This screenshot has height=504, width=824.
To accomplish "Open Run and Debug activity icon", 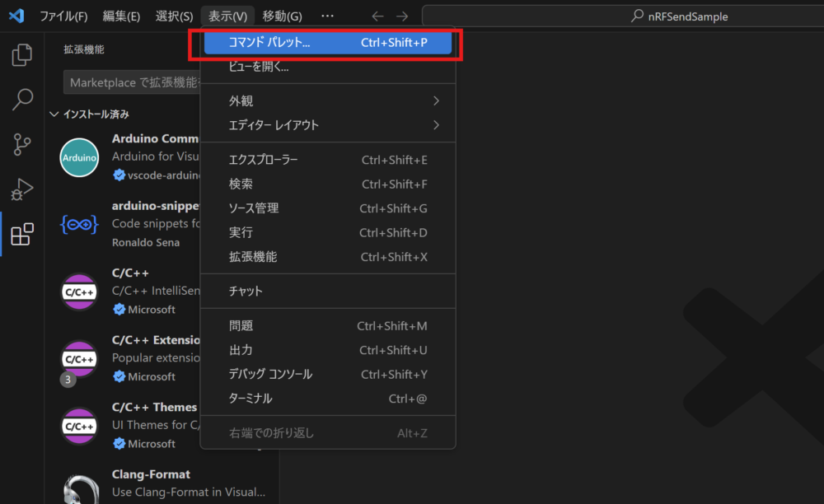I will pyautogui.click(x=22, y=189).
